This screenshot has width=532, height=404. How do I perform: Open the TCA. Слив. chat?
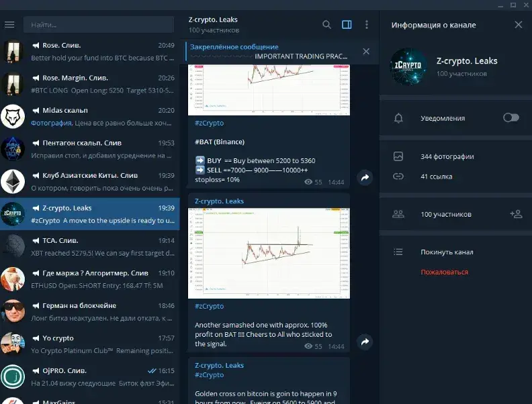[x=90, y=246]
